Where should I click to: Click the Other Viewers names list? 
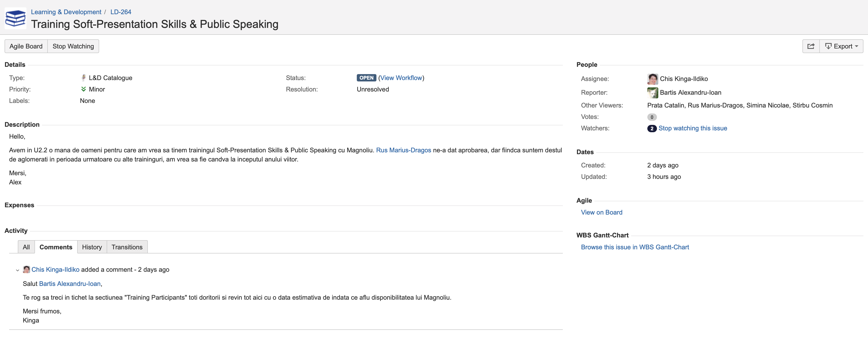(740, 105)
